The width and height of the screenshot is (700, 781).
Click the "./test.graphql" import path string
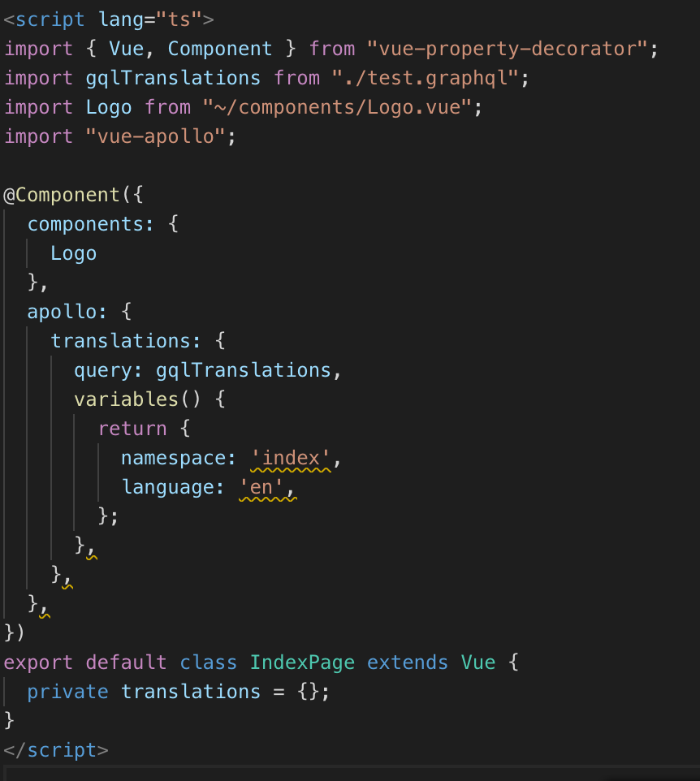[x=426, y=78]
